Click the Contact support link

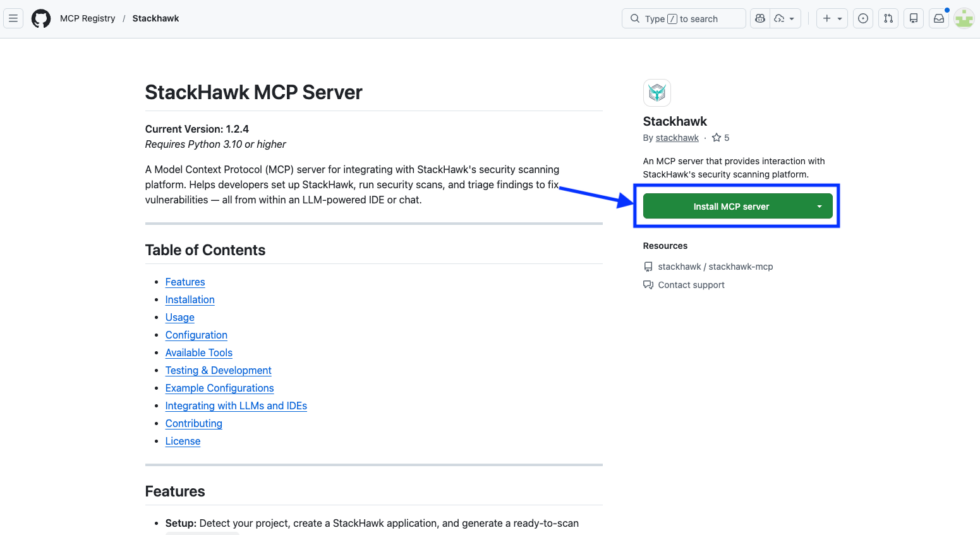691,284
